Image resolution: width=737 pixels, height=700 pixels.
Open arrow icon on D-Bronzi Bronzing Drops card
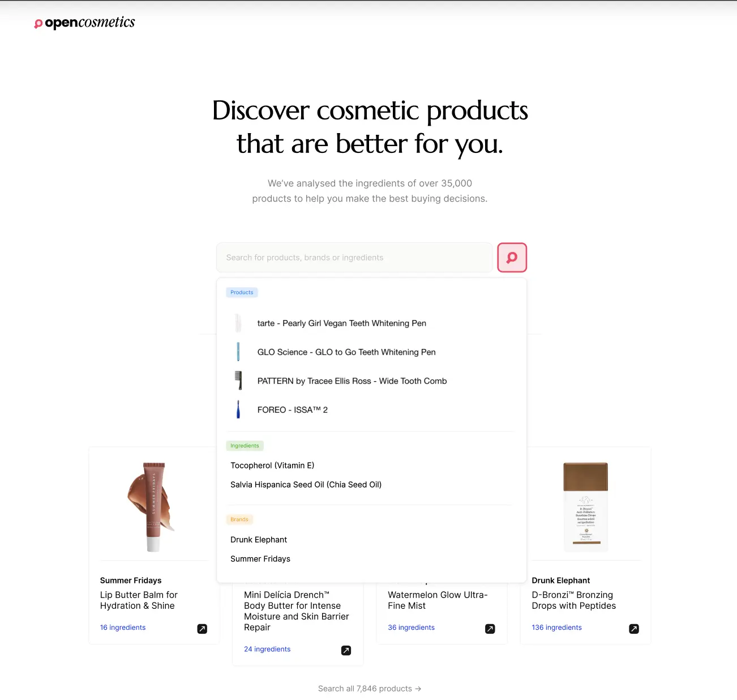634,629
